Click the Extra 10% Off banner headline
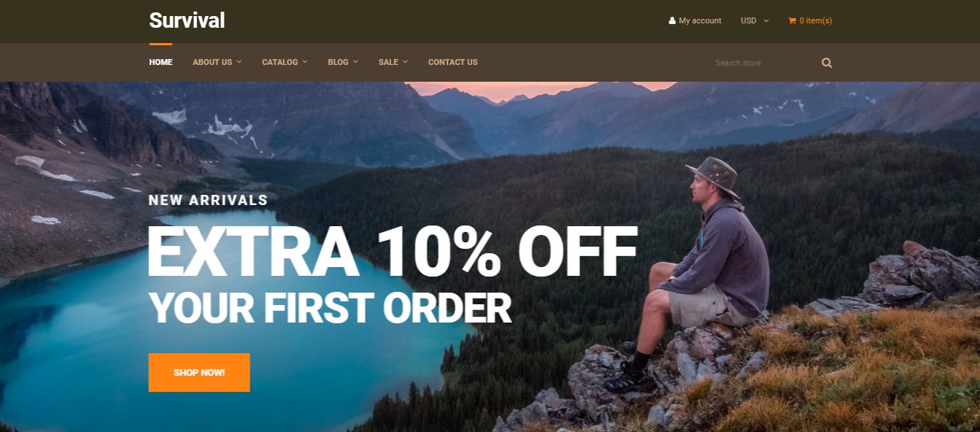The height and width of the screenshot is (432, 980). coord(393,252)
